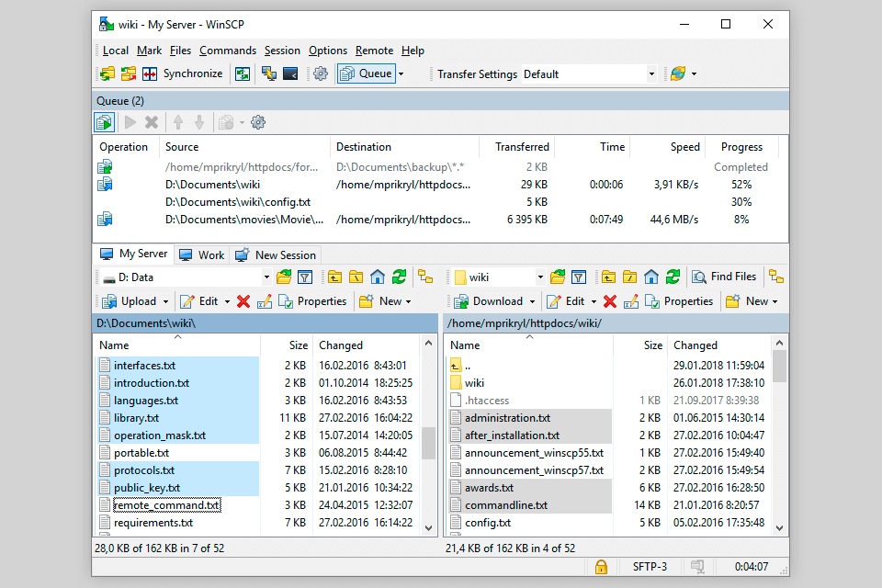Click the remote panel vertical scrollbar
This screenshot has width=882, height=588.
pyautogui.click(x=780, y=435)
